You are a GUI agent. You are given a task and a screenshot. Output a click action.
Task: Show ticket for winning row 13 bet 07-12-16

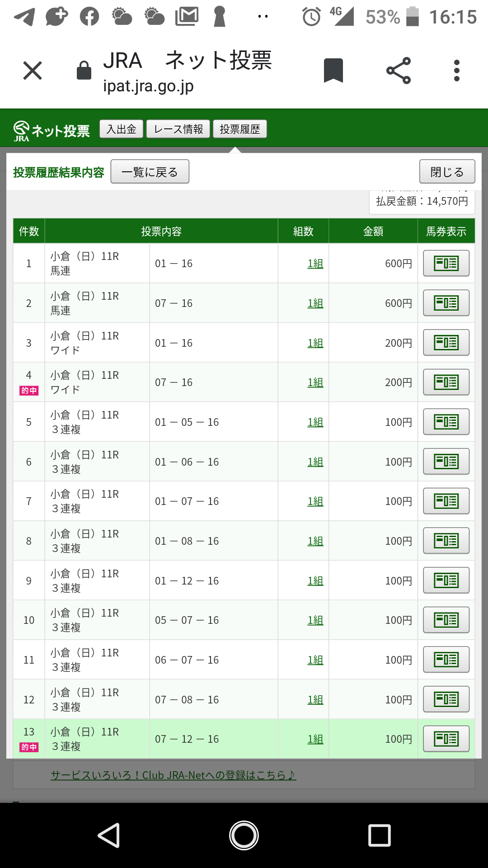tap(446, 739)
